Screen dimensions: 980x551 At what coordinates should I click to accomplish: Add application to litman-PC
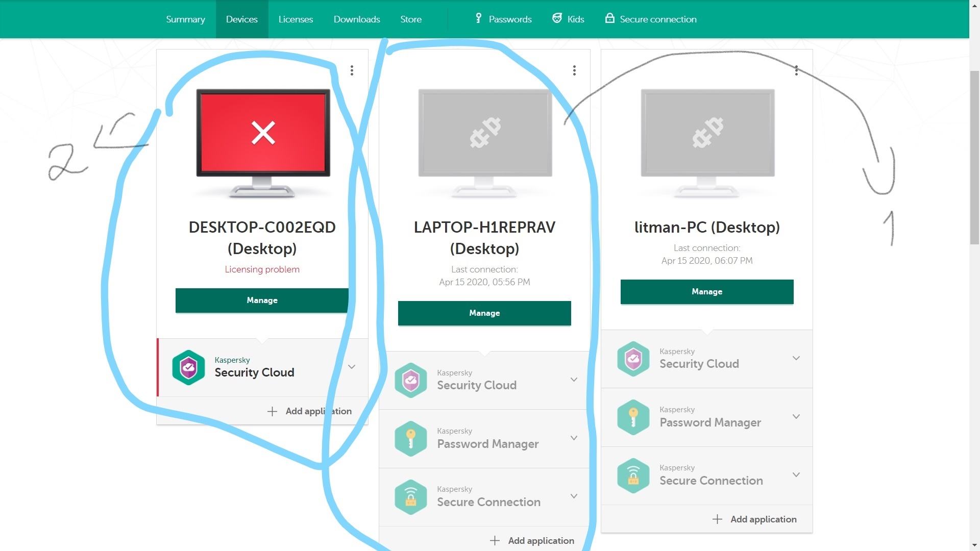coord(754,519)
